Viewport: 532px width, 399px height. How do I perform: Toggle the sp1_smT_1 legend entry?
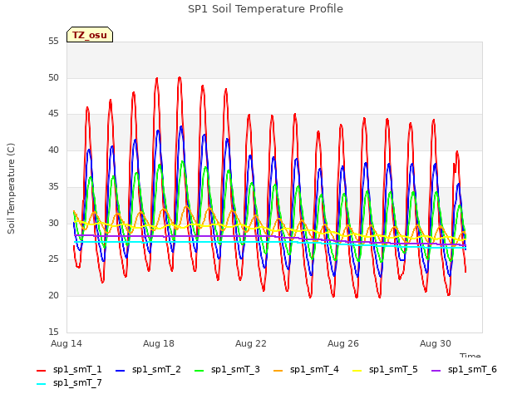pos(69,369)
